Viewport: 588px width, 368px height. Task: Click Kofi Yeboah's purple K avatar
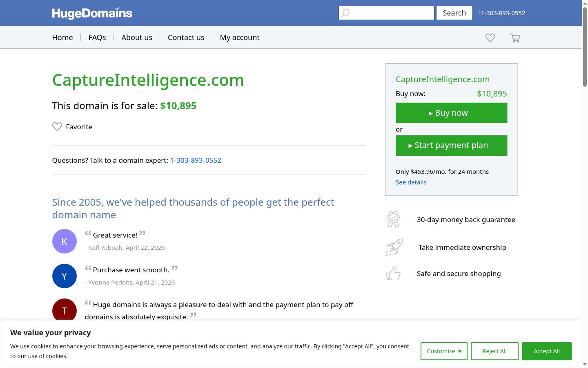(65, 241)
